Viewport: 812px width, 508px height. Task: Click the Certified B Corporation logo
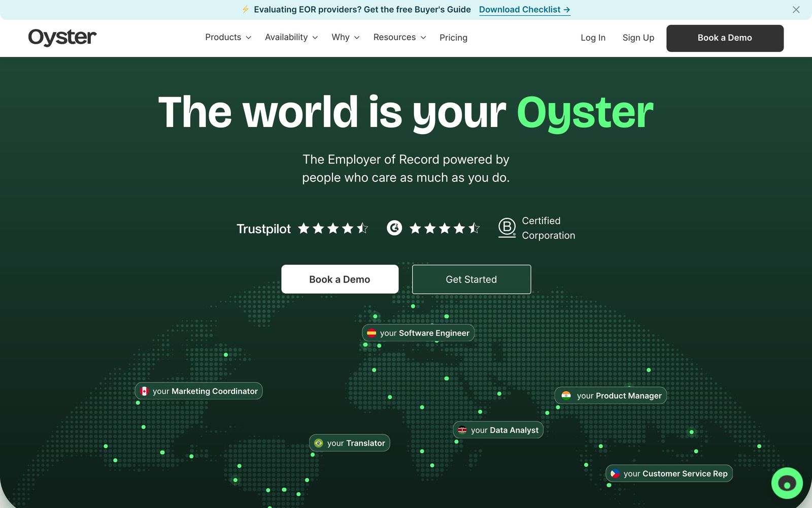pyautogui.click(x=506, y=228)
